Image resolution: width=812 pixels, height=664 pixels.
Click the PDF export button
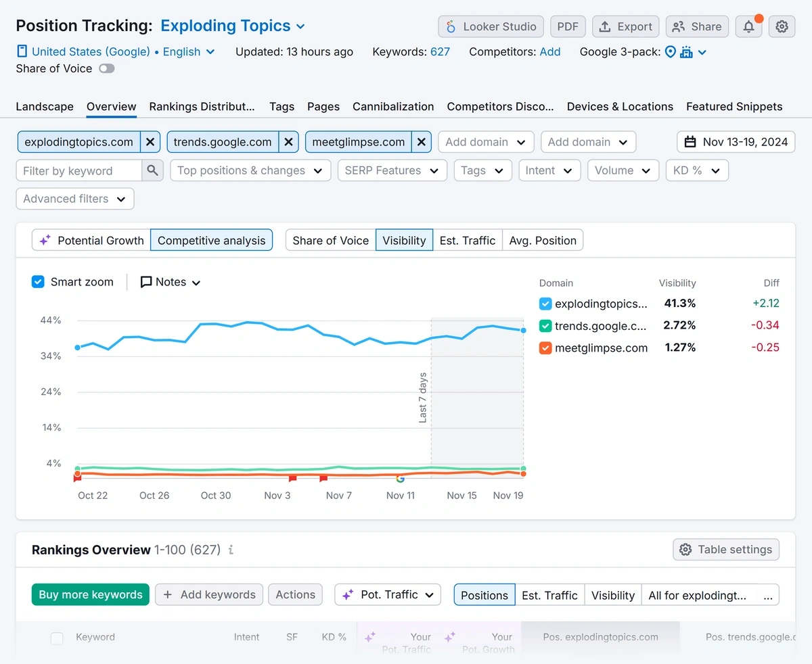tap(568, 26)
